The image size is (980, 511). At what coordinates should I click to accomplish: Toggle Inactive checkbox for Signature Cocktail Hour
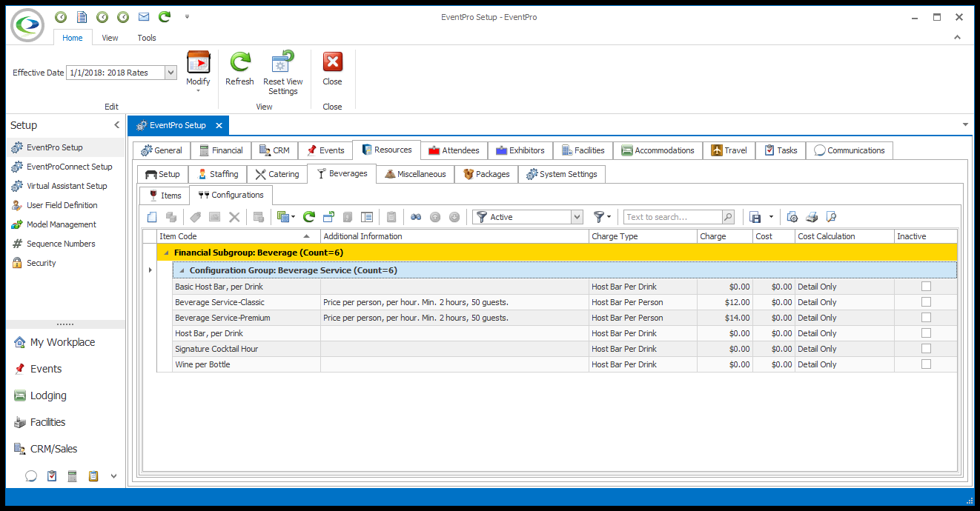925,349
